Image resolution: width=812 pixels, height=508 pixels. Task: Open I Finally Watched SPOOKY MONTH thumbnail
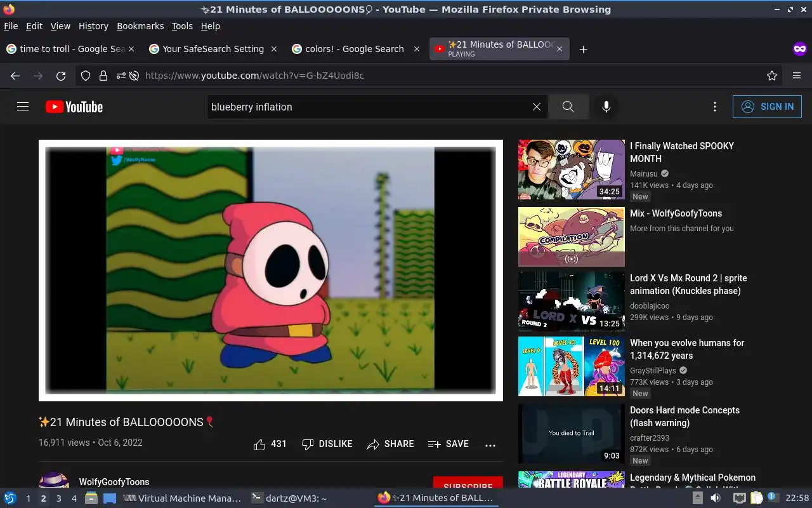(x=572, y=170)
